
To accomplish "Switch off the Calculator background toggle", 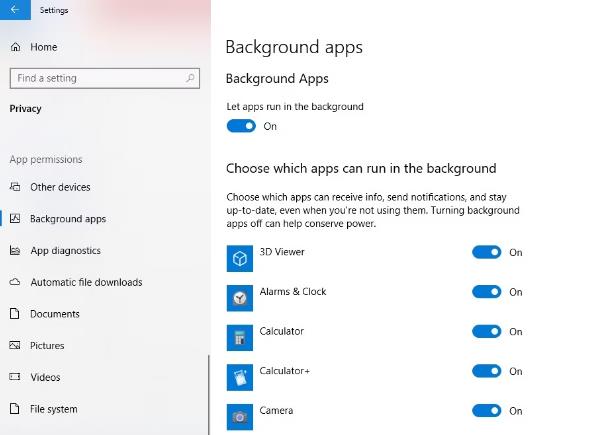I will (x=487, y=332).
